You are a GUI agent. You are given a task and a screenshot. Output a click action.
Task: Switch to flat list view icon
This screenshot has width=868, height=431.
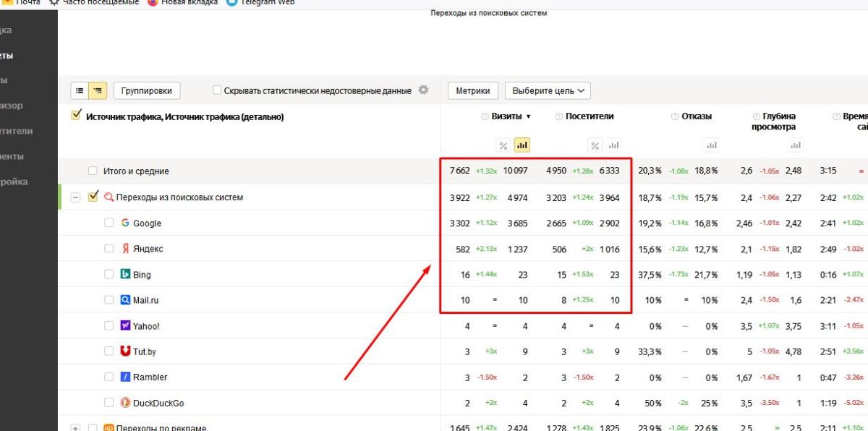coord(80,90)
